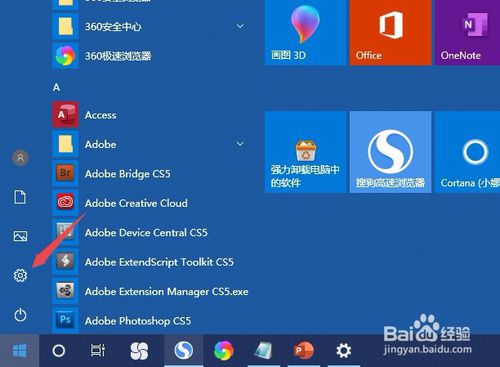Open the 搜狗高速浏览器 tile
The image size is (500, 367).
point(390,152)
